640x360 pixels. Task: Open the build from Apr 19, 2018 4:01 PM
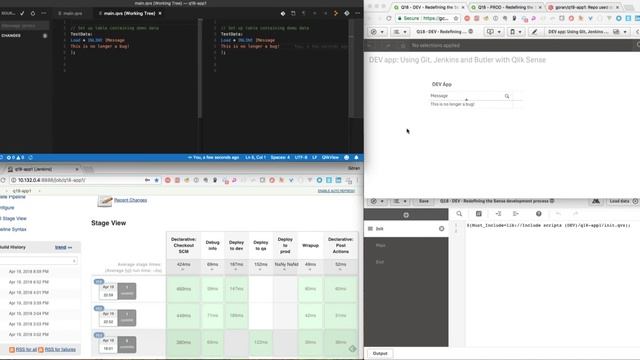[29, 292]
